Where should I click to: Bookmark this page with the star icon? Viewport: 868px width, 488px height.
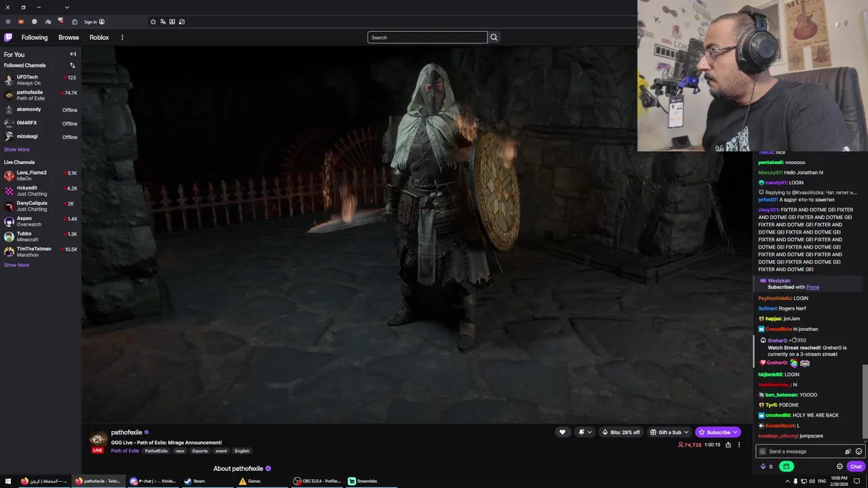pyautogui.click(x=153, y=22)
